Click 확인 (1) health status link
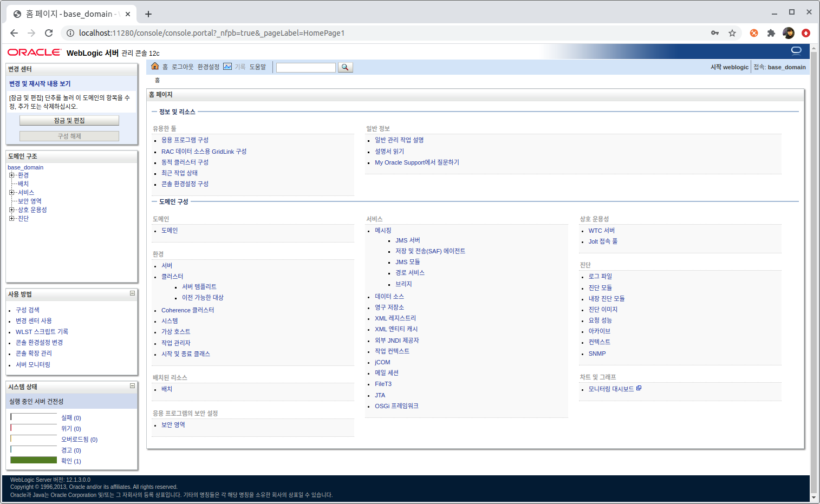 point(71,461)
